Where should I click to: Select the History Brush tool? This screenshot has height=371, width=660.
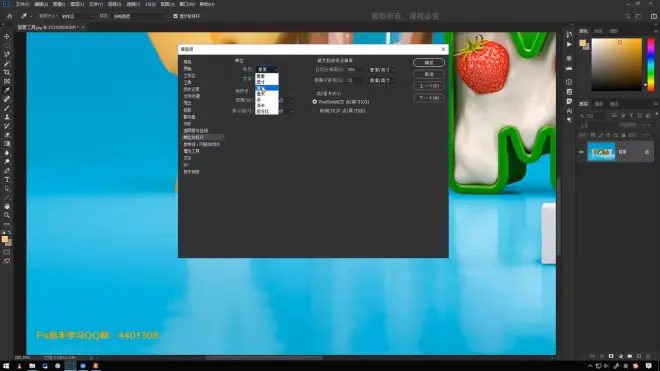(7, 125)
